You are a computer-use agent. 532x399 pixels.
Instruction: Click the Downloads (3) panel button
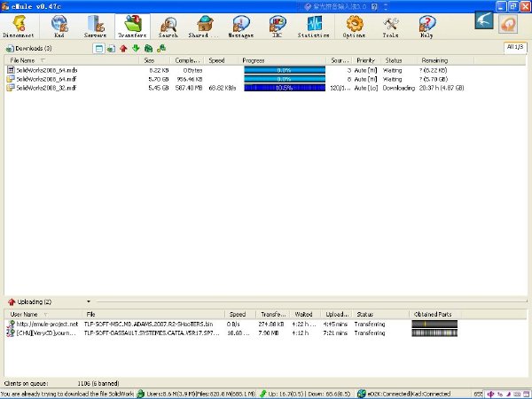coord(29,49)
